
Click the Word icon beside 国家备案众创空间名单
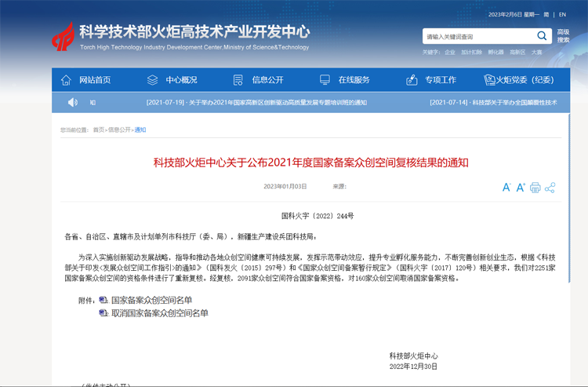(103, 300)
